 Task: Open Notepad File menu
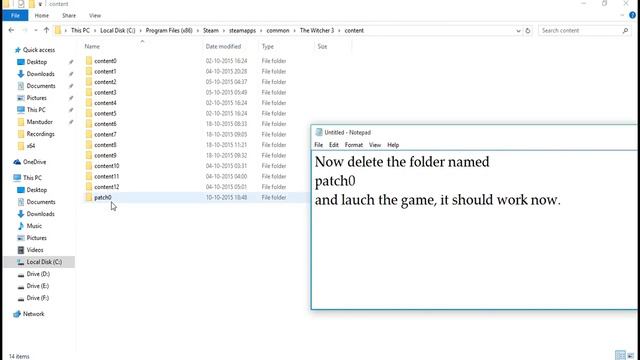pyautogui.click(x=318, y=145)
